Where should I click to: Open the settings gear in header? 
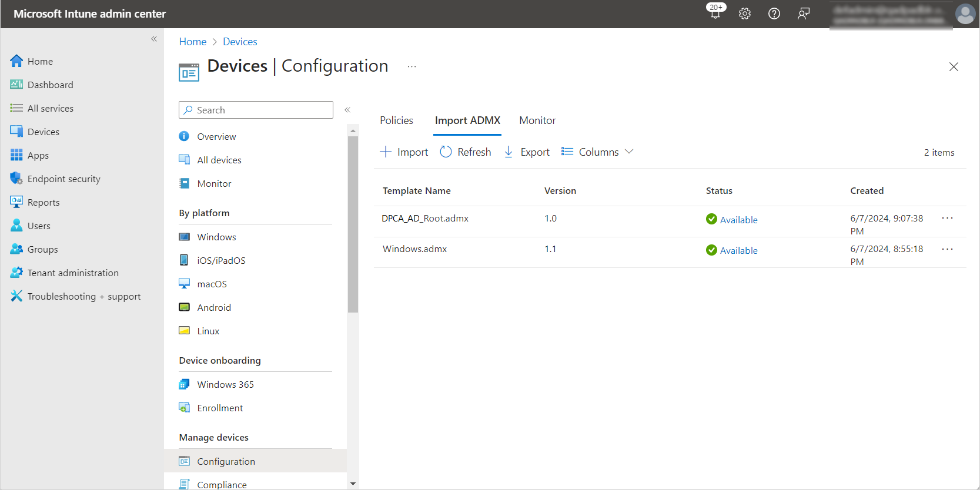coord(745,14)
